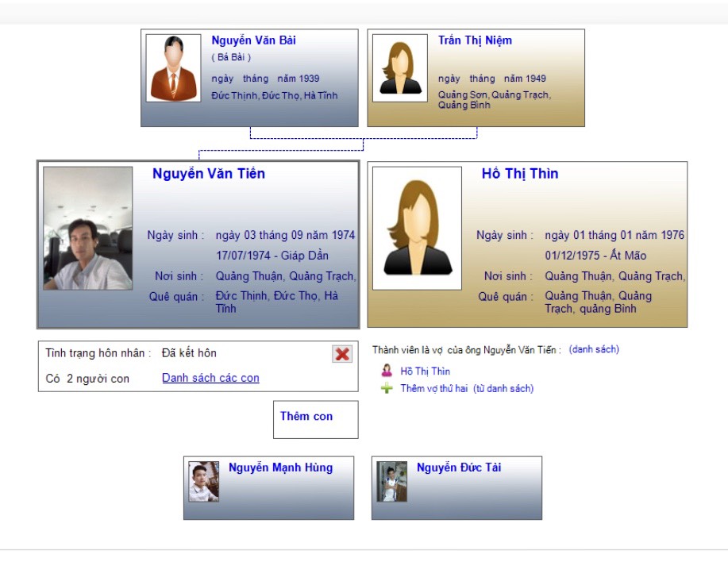Open the mother Trần Thị Niệm name link
Image resolution: width=728 pixels, height=581 pixels.
pos(475,40)
